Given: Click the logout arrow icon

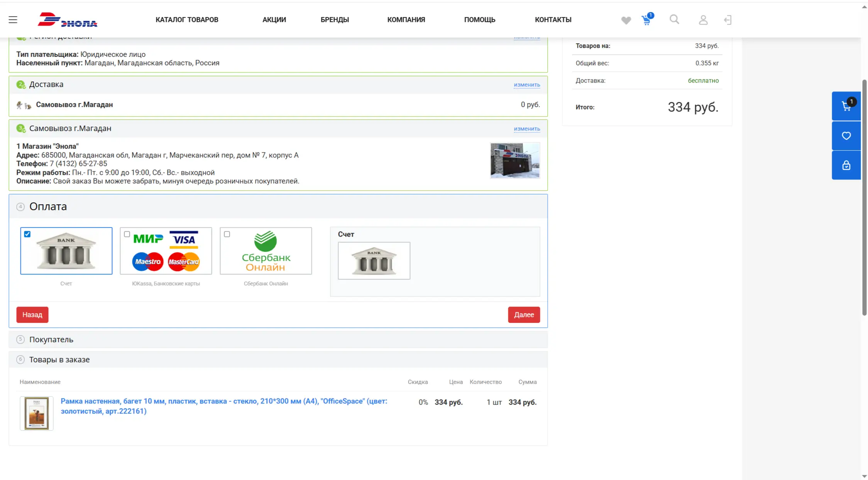Looking at the screenshot, I should tap(728, 20).
